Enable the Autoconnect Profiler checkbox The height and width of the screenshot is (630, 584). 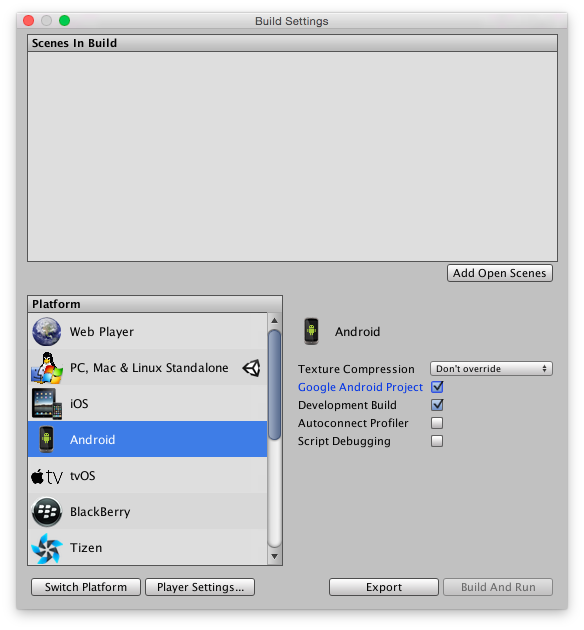pyautogui.click(x=437, y=423)
